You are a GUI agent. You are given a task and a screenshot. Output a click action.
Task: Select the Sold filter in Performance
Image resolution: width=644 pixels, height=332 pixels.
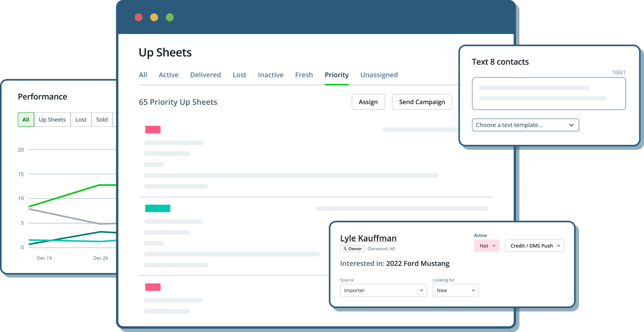pos(102,119)
